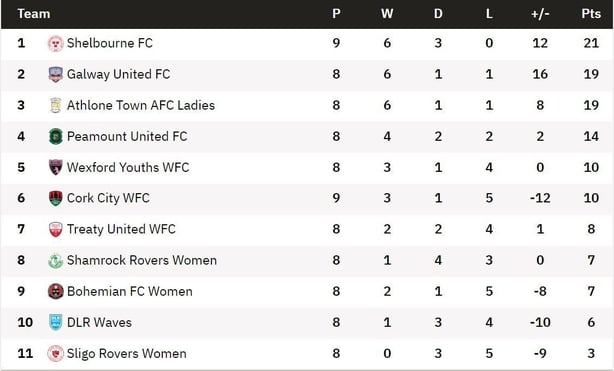Sort table by Pts column header
Screen dimensions: 614x371
591,14
